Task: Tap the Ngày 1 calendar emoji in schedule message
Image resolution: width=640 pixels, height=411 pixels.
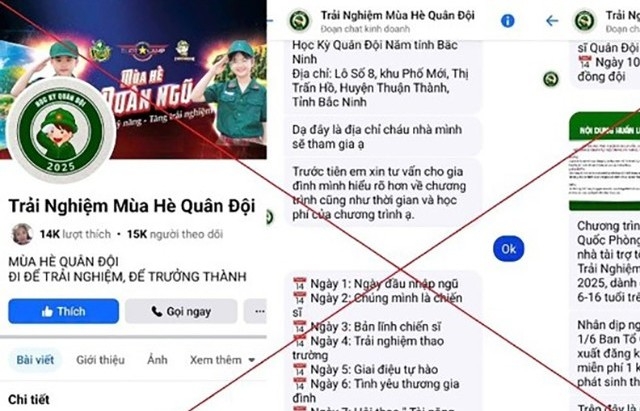Action: [300, 284]
